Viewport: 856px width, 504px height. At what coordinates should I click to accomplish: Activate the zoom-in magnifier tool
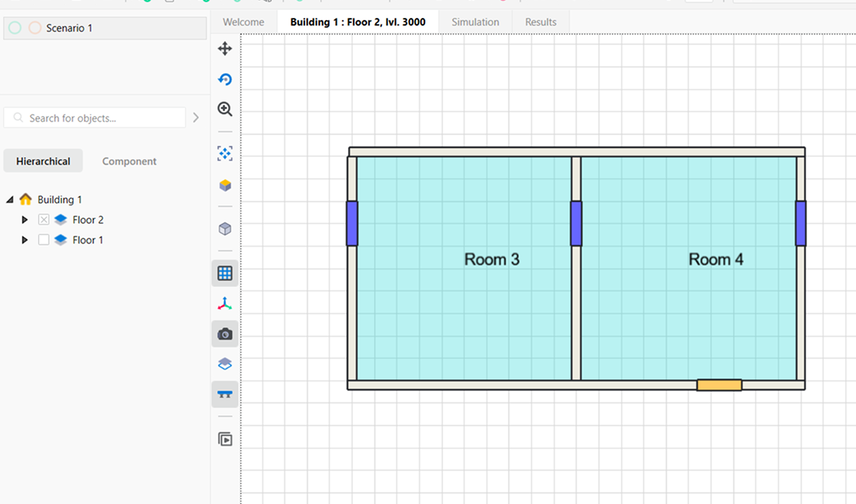pyautogui.click(x=225, y=109)
